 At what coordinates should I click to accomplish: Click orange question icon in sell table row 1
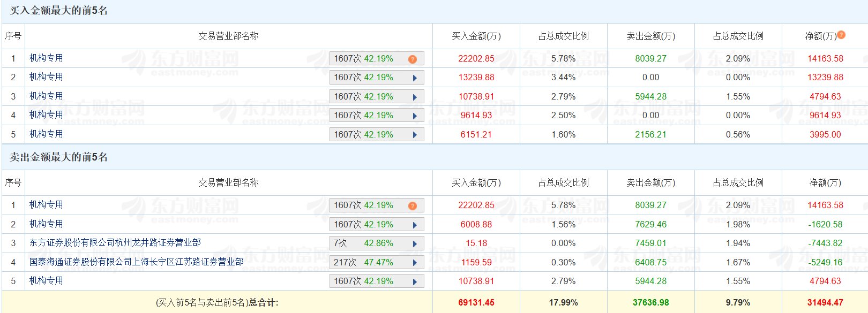(x=412, y=205)
